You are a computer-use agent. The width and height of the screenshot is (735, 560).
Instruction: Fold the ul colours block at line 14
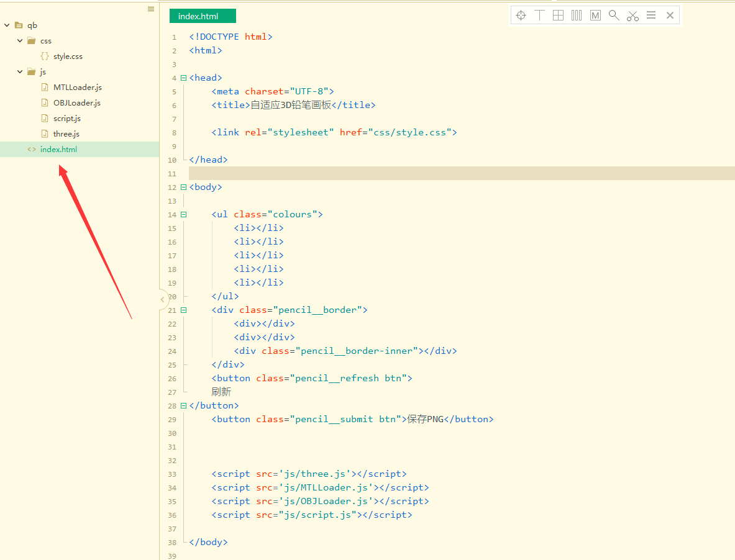tap(184, 214)
